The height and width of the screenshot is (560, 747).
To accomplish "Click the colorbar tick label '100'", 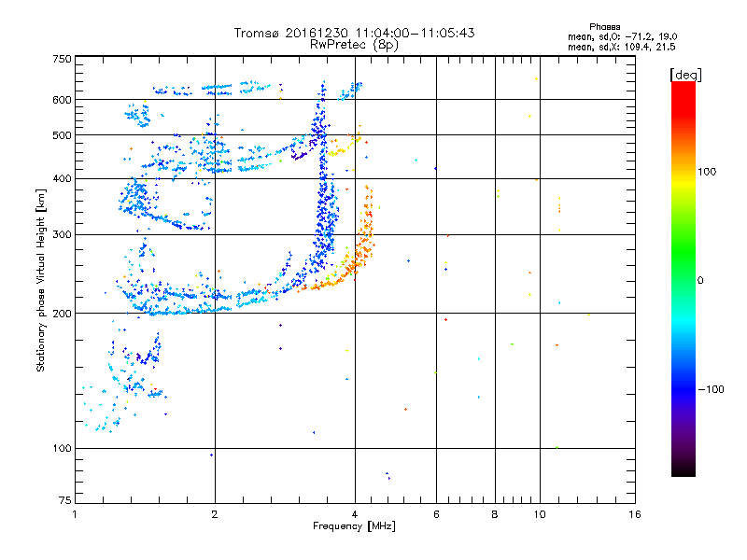I will (707, 172).
